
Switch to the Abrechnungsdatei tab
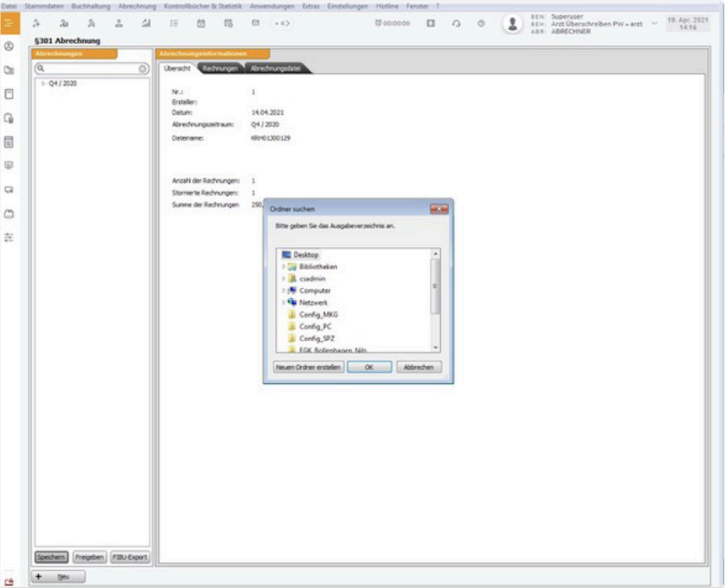[275, 69]
